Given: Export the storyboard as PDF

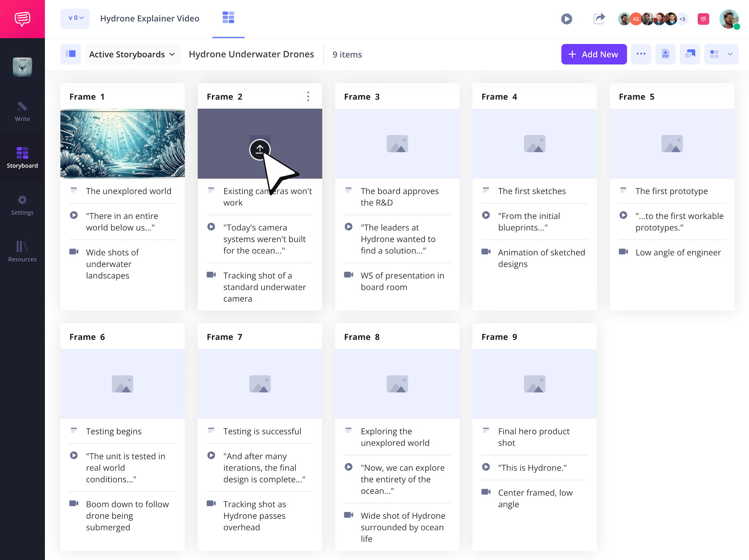Looking at the screenshot, I should pos(665,54).
